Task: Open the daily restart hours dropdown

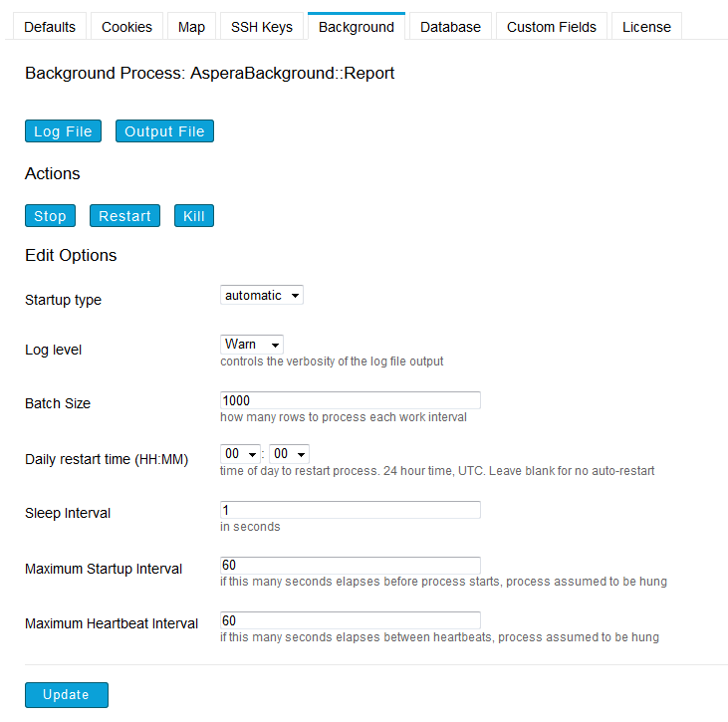Action: point(240,454)
